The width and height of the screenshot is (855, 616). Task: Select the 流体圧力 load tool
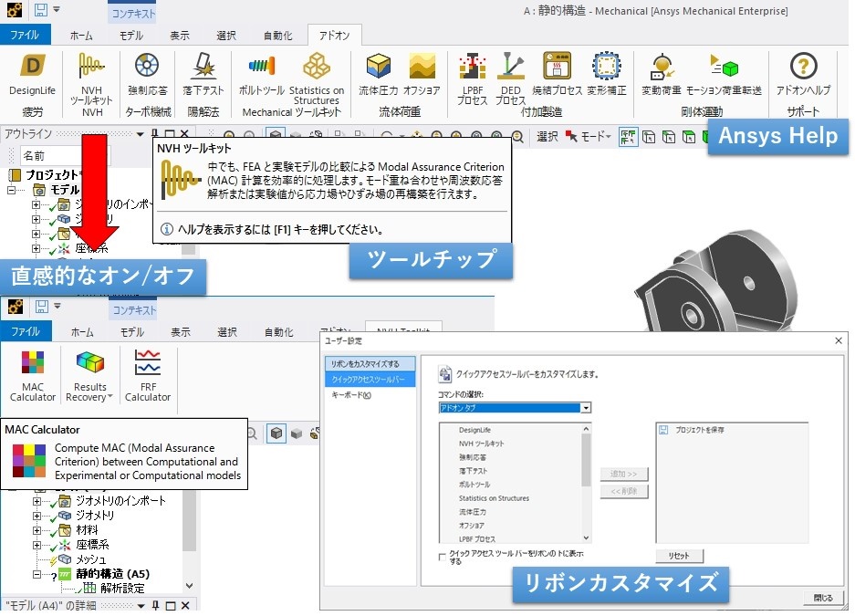379,75
